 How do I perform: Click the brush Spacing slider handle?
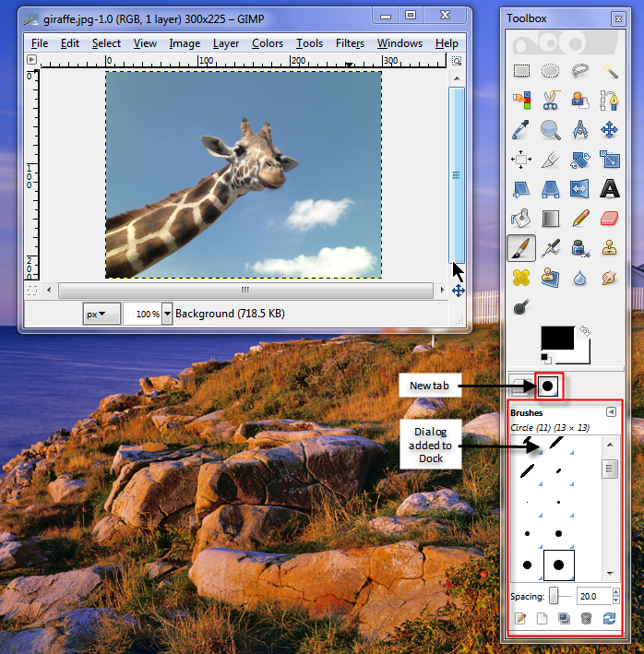point(554,596)
